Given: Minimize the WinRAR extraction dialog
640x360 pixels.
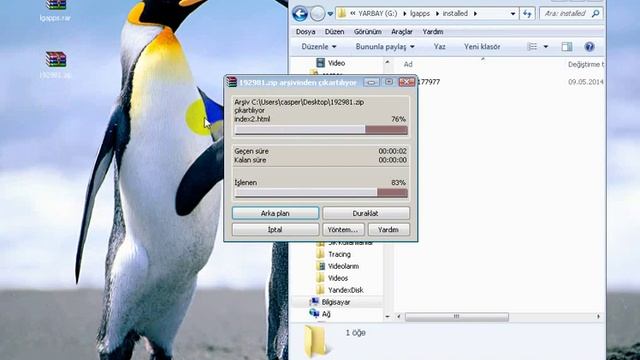Looking at the screenshot, I should click(x=371, y=82).
